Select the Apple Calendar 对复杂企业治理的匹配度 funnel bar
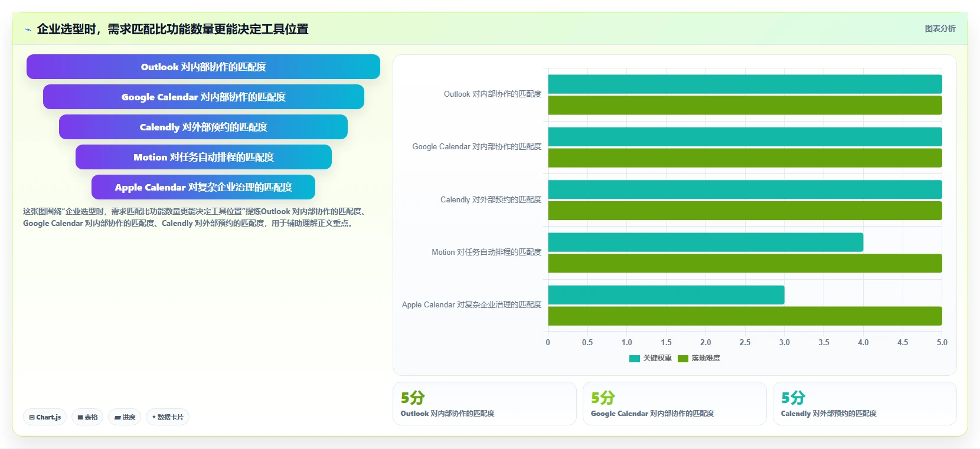Viewport: 980px width, 449px height. pyautogui.click(x=203, y=187)
